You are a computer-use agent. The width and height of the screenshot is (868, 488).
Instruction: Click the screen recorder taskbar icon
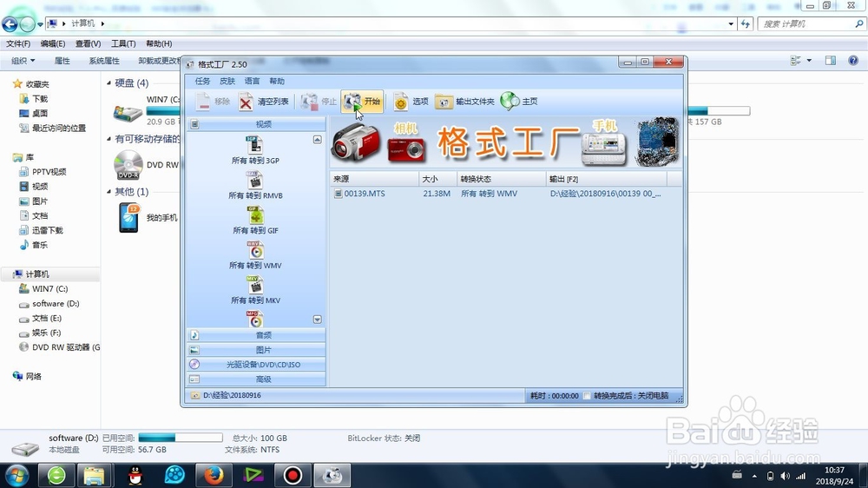[x=293, y=475]
